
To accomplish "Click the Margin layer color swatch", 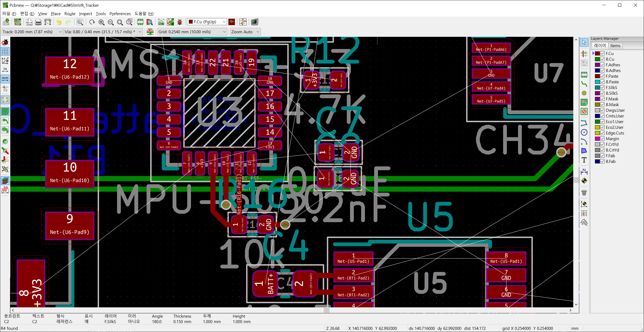I will 597,139.
